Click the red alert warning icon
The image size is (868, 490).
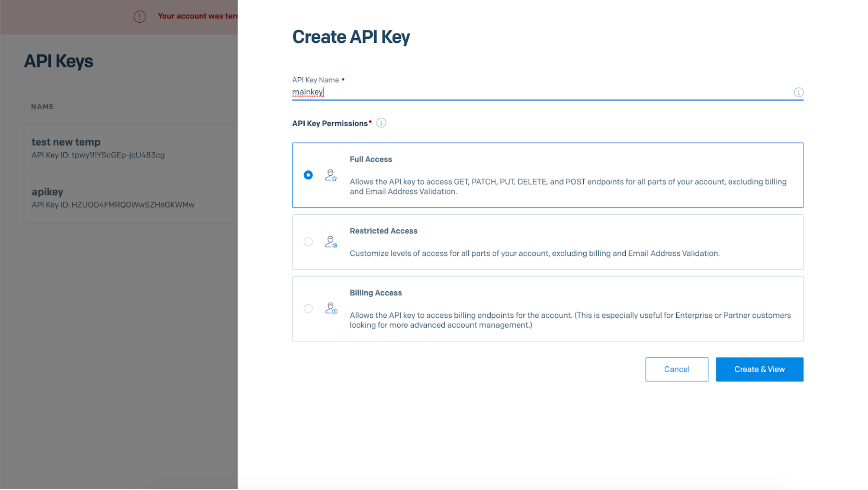coord(140,16)
